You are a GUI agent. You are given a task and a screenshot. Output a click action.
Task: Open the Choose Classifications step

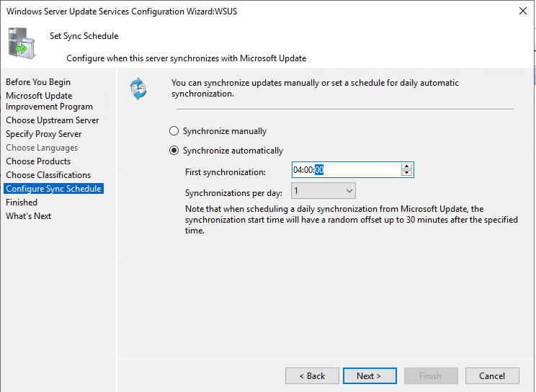[48, 175]
